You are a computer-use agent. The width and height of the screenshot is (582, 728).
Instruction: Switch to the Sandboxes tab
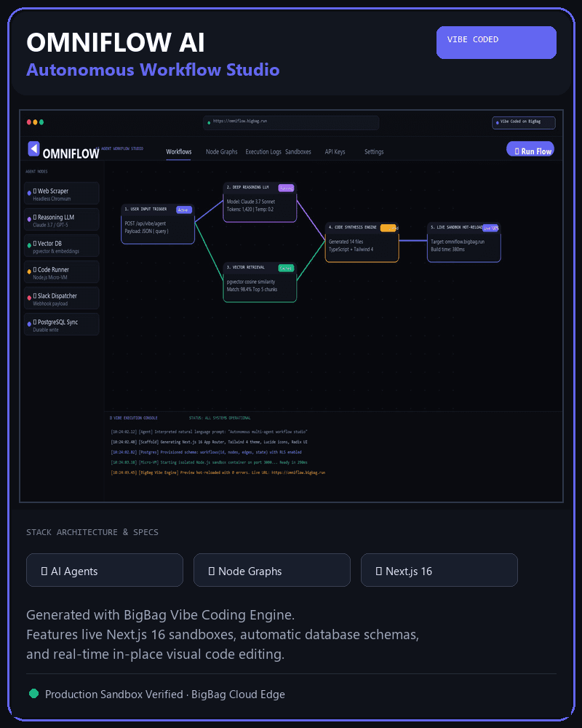(x=298, y=152)
